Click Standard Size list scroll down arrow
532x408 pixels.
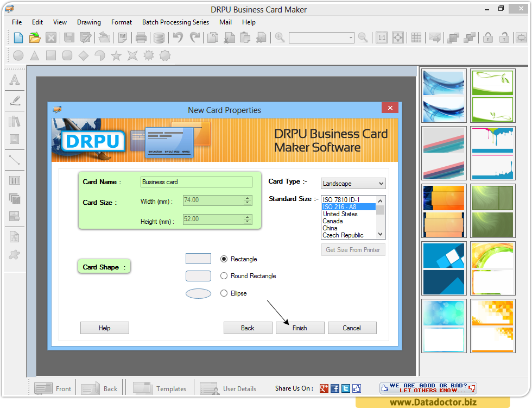coord(381,235)
